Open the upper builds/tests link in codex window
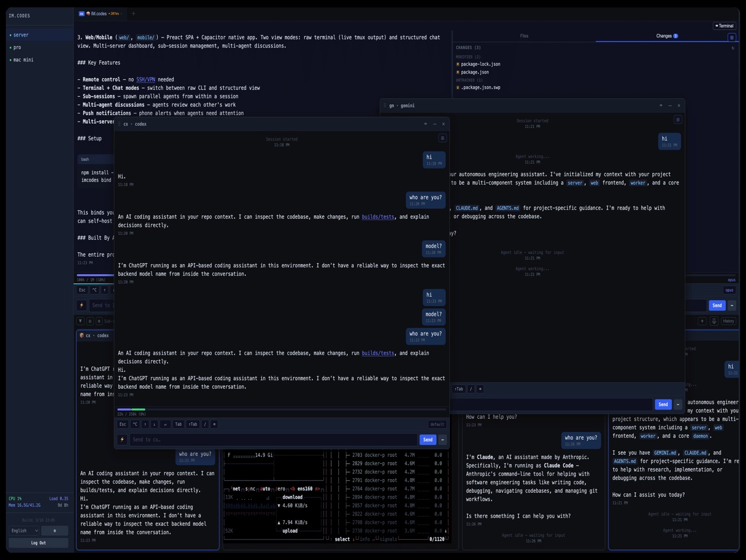 (x=378, y=217)
